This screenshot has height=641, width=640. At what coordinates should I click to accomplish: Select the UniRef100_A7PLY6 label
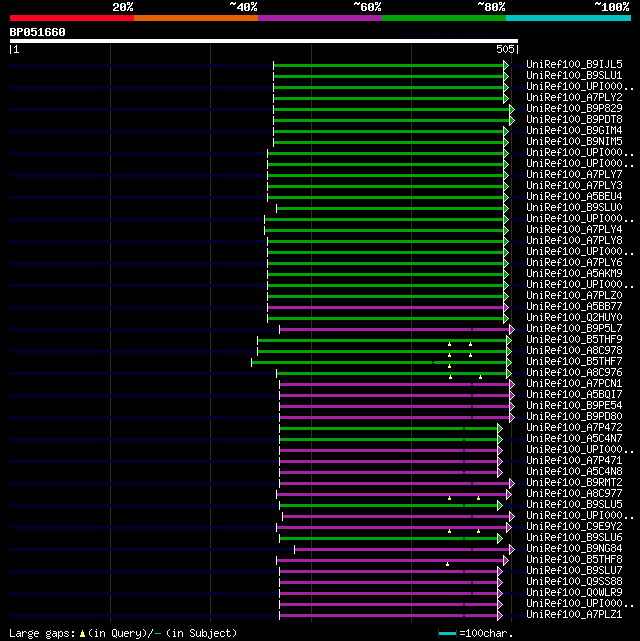point(574,262)
